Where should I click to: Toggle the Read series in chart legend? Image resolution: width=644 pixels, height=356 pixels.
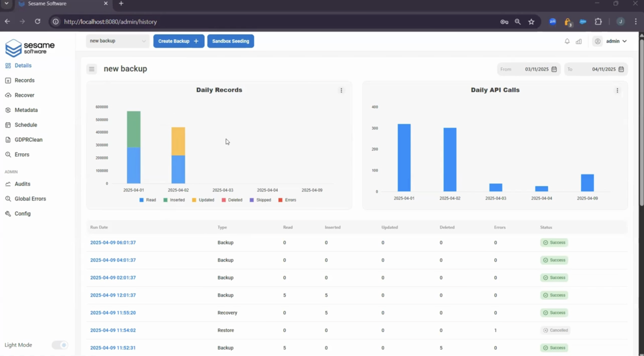(x=147, y=200)
